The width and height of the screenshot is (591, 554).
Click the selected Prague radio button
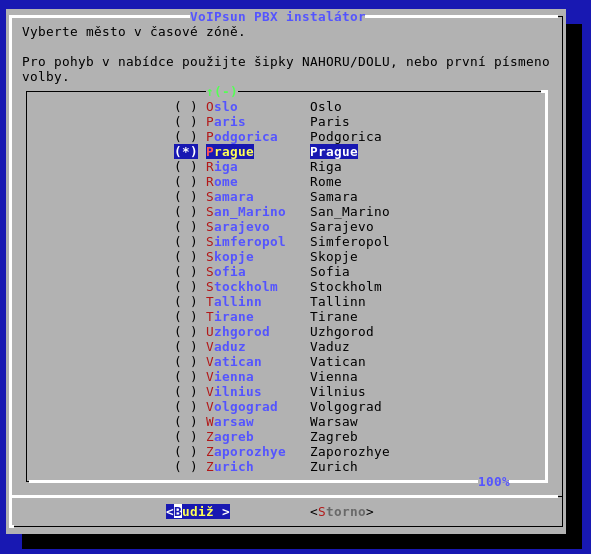click(186, 152)
